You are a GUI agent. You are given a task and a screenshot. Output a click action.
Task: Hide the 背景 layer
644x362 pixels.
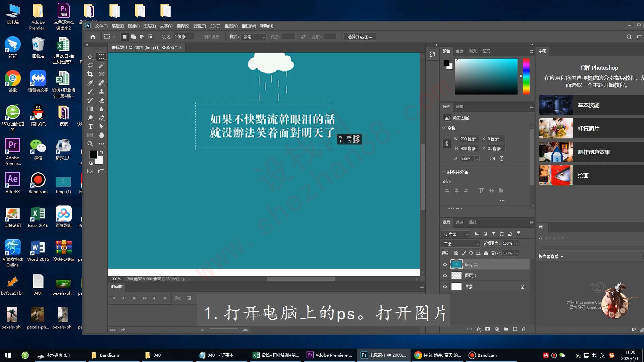(x=445, y=287)
